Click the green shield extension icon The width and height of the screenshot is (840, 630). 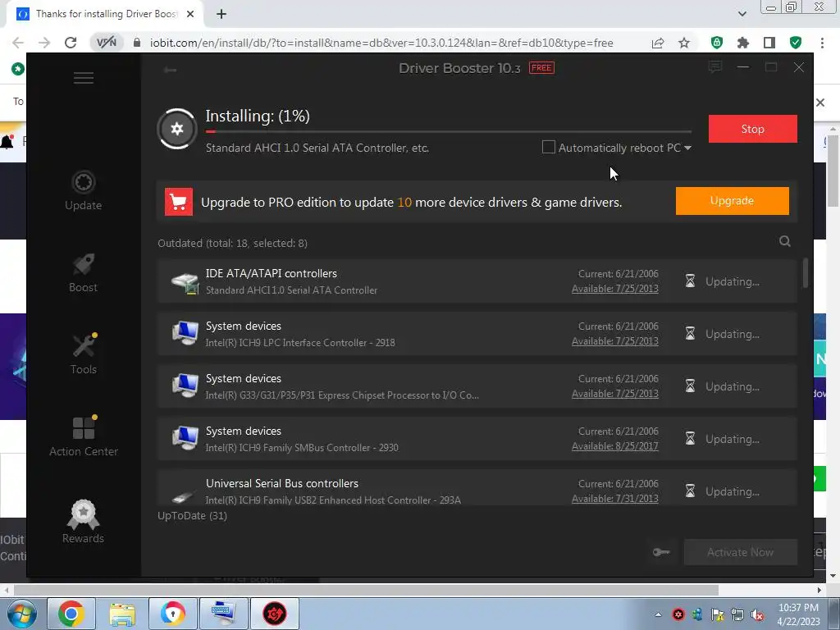[717, 43]
